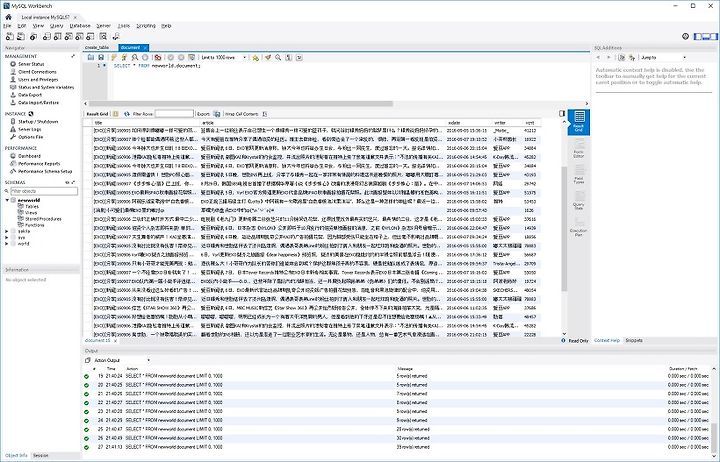Open find panel with magnifier icon in editor

(278, 57)
